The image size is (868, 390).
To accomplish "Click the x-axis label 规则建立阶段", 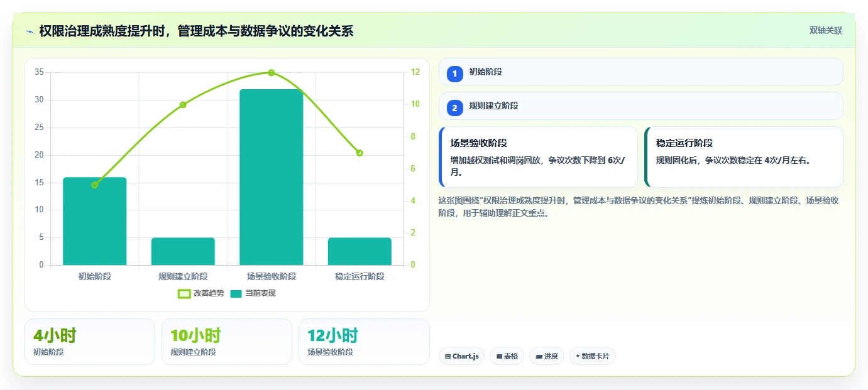I will coord(183,276).
